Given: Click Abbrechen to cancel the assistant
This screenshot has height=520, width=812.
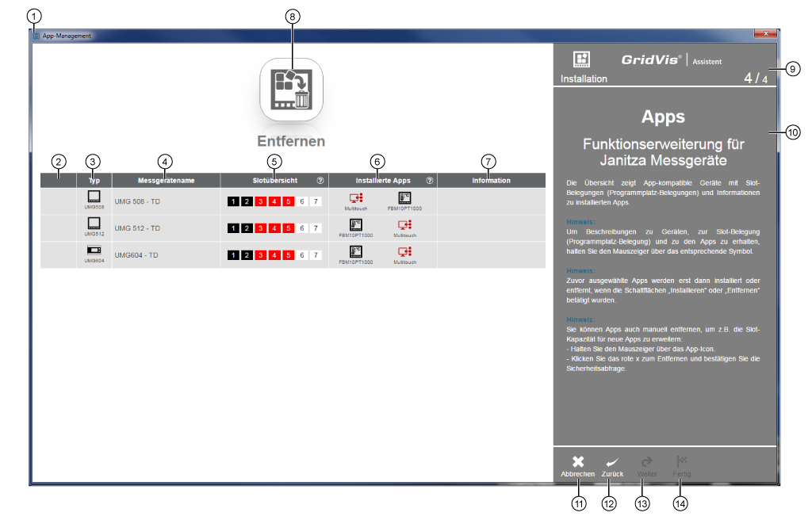Looking at the screenshot, I should click(x=578, y=465).
